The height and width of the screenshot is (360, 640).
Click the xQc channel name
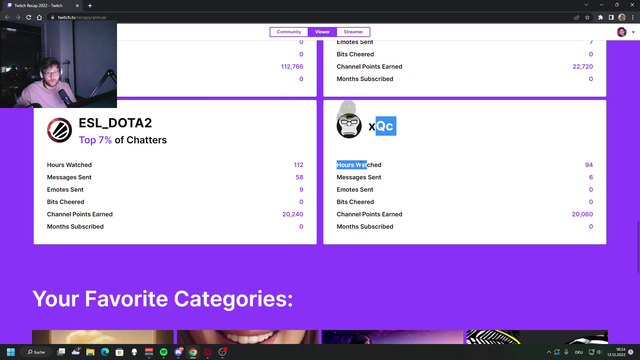[x=382, y=126]
